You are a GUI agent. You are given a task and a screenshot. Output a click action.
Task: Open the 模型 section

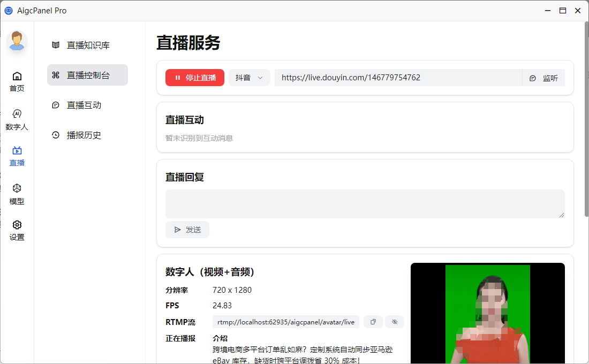click(x=17, y=194)
